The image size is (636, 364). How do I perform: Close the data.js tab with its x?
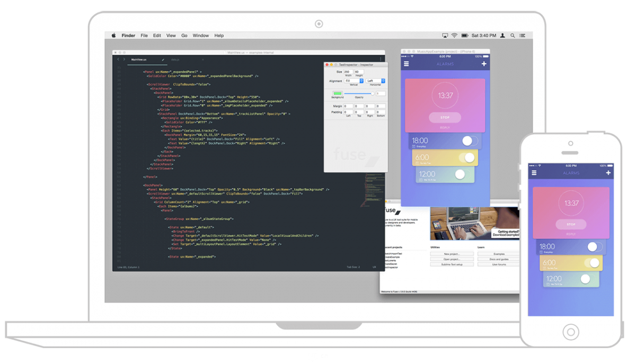[x=202, y=60]
